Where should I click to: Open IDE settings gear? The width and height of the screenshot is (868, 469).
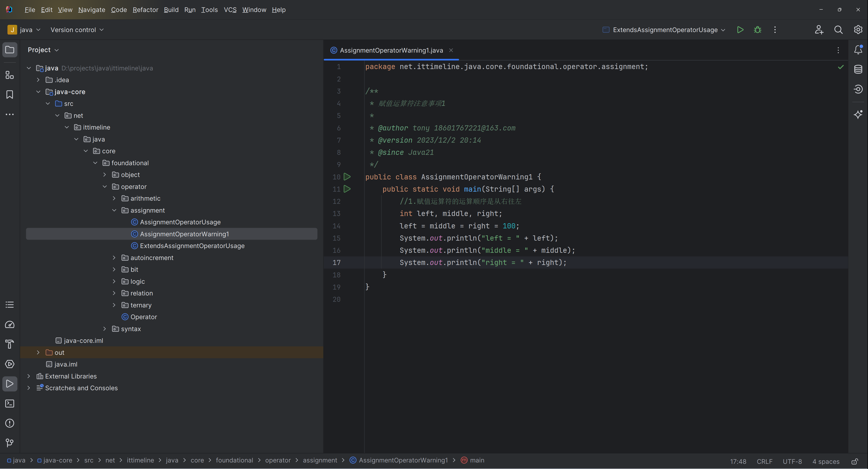[x=858, y=30]
